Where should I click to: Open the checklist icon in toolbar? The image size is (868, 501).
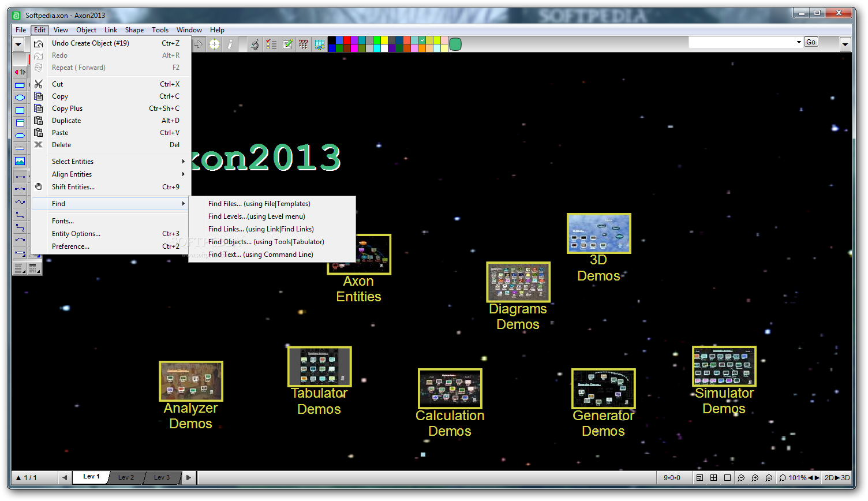271,44
